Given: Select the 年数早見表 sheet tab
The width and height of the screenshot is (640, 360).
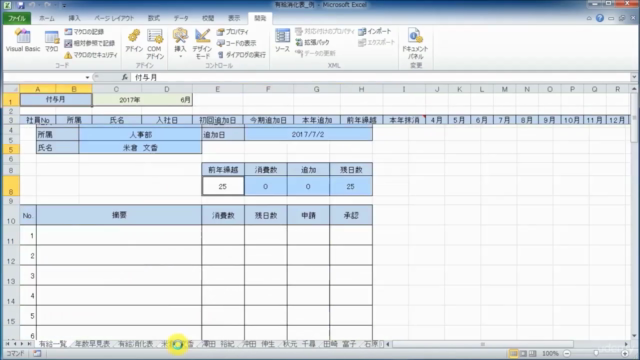Looking at the screenshot, I should [93, 344].
